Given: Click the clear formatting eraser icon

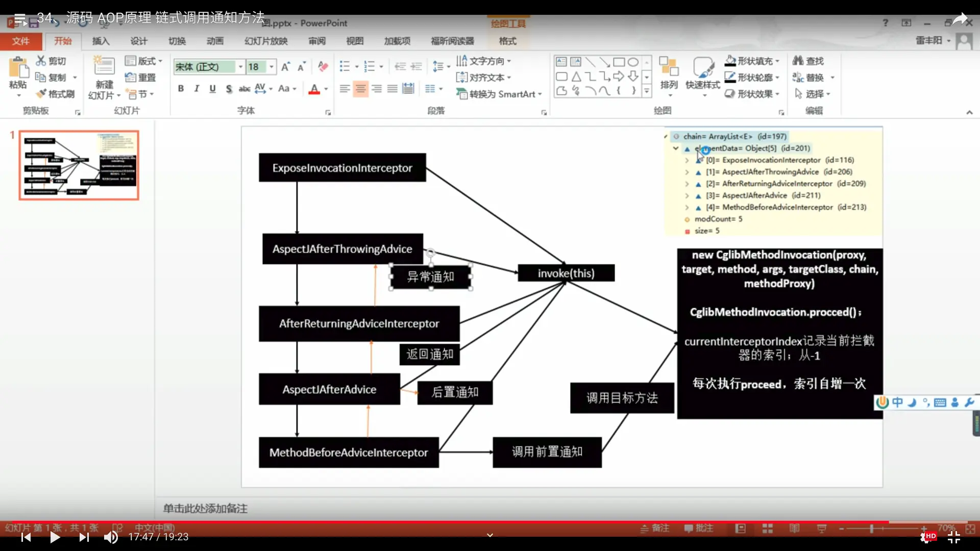Looking at the screenshot, I should (x=323, y=66).
